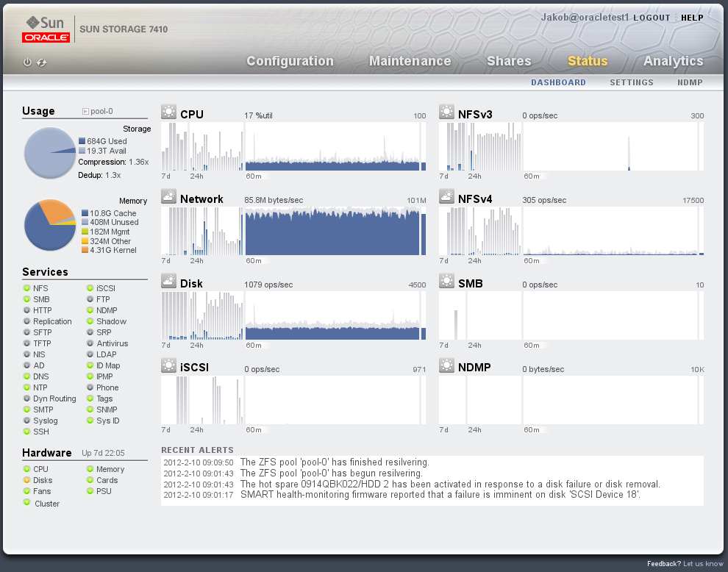Image resolution: width=728 pixels, height=572 pixels.
Task: Click the '1079 ops/sec' Disk value
Action: (x=268, y=285)
